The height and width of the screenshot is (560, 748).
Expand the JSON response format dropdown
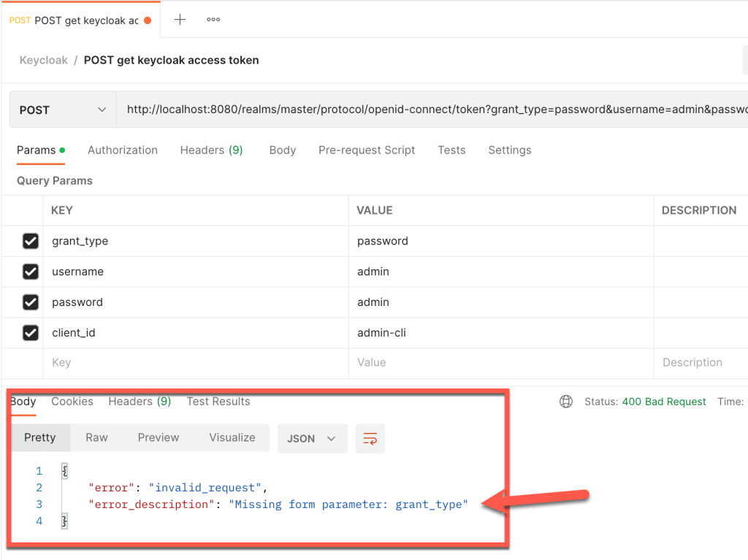[312, 439]
